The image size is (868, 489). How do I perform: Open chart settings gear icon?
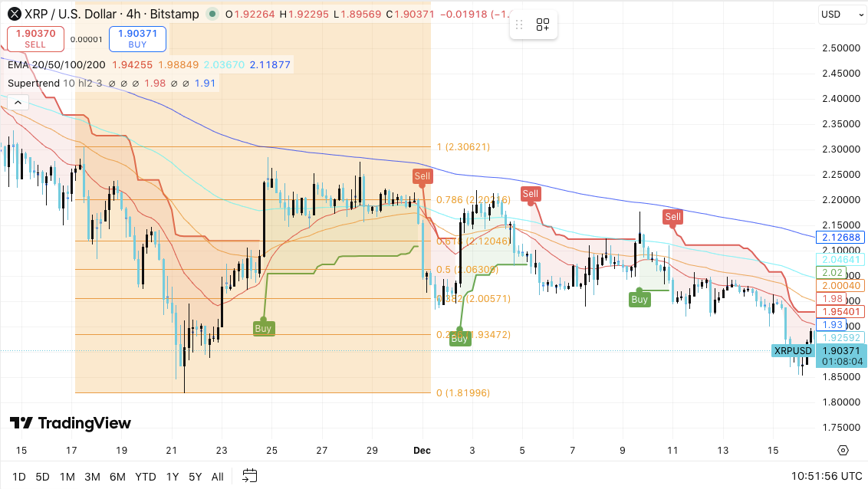[843, 450]
